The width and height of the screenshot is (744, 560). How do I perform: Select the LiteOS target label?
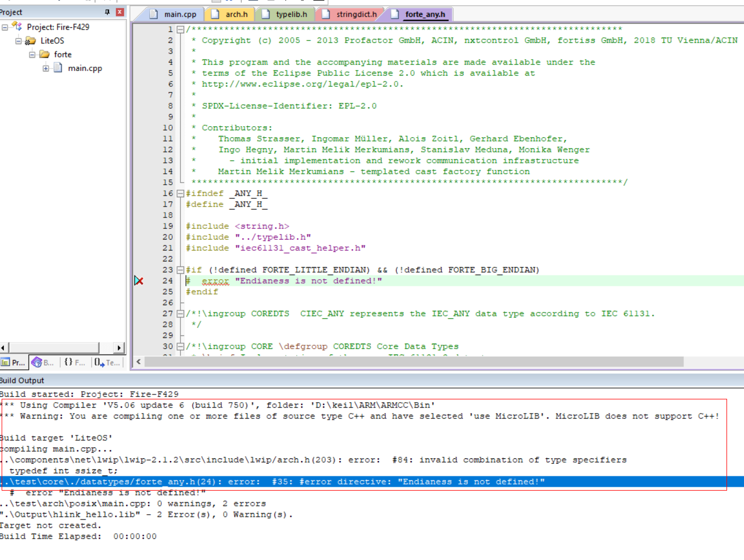[52, 40]
